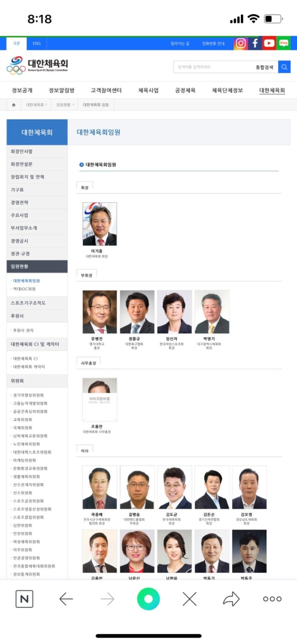Viewport: 297px width, 644px height.
Task: Open the 체육사업 navigation menu
Action: (148, 91)
